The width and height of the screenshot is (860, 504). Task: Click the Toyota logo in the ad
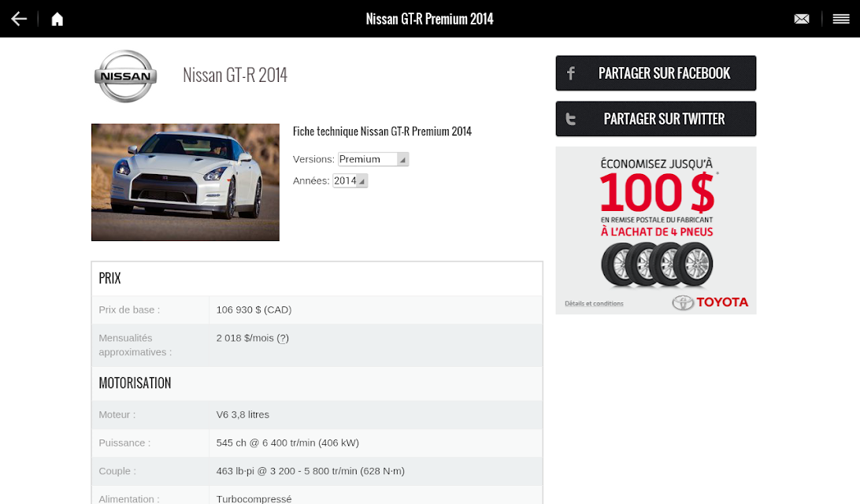pos(710,302)
